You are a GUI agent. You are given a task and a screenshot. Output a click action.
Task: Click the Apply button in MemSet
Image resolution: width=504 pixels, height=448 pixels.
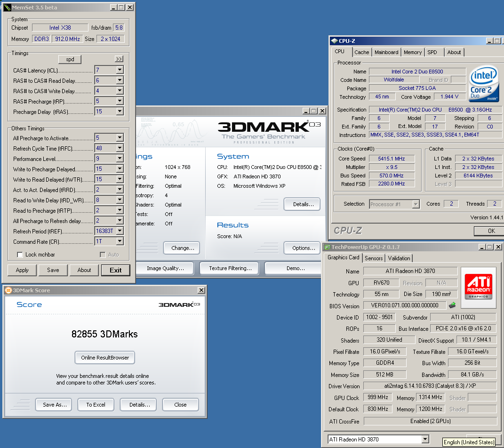coord(22,270)
